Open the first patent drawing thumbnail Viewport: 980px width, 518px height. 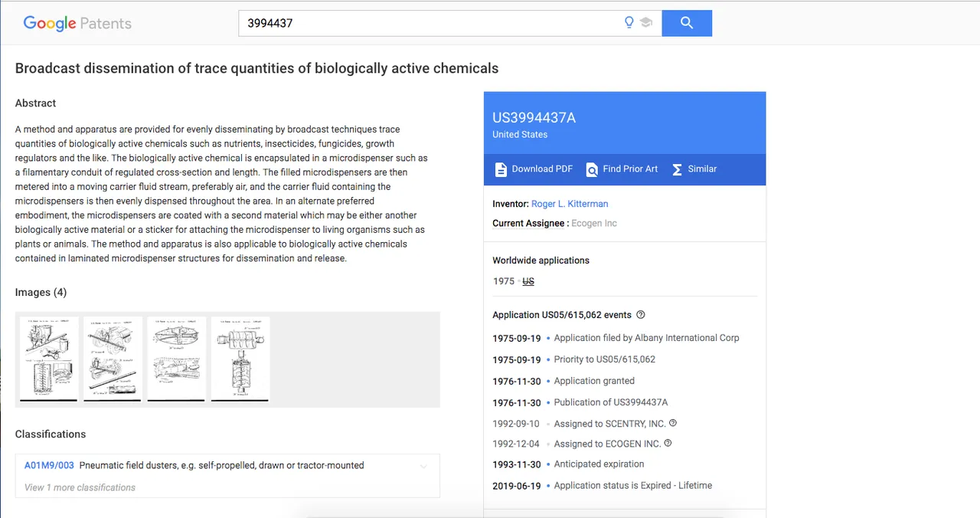(x=48, y=359)
